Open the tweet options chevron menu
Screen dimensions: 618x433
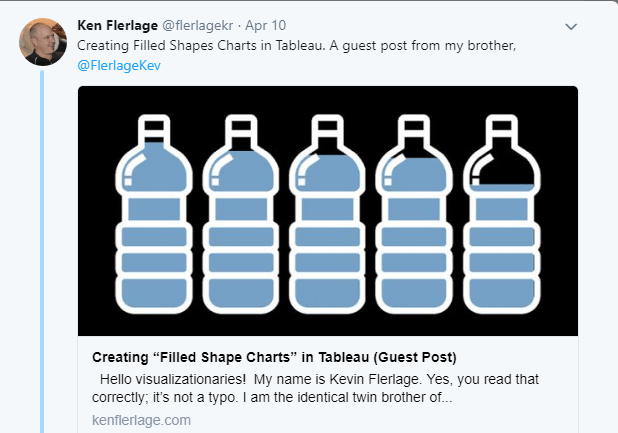point(571,26)
